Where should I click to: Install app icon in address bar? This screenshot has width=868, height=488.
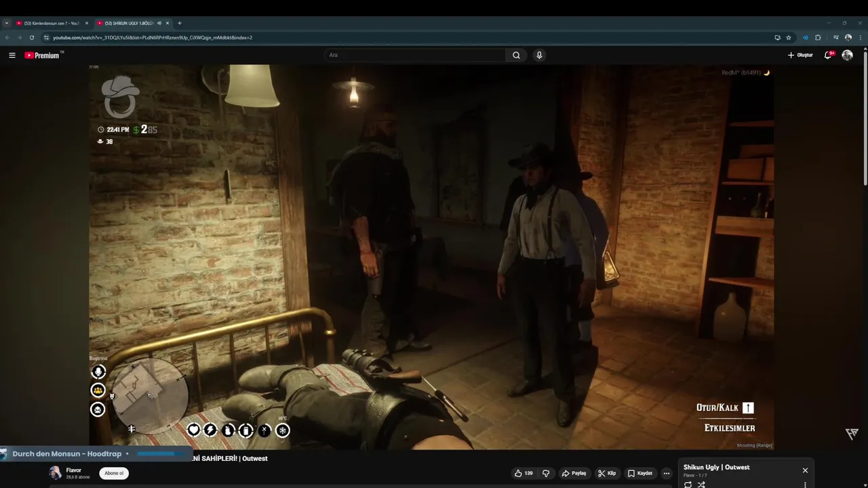tap(777, 37)
